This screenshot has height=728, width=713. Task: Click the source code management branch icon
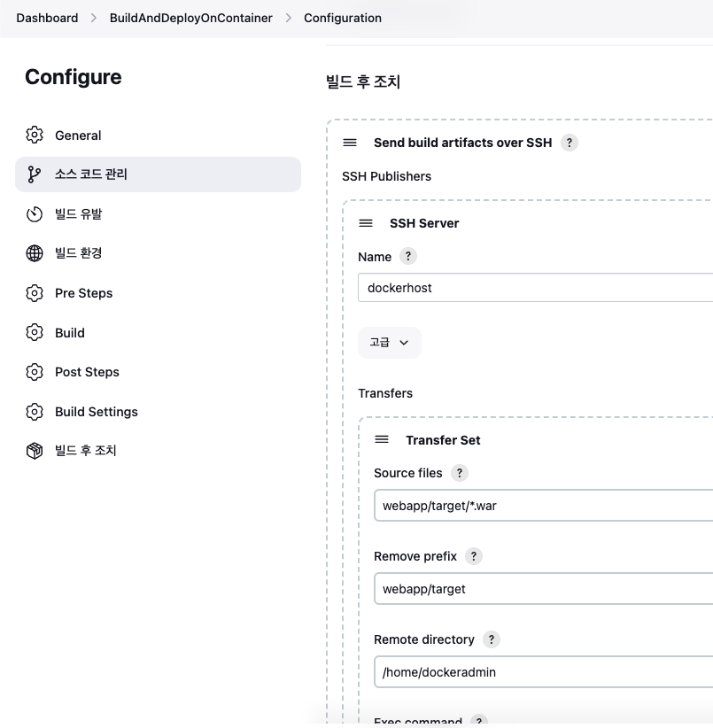coord(35,174)
